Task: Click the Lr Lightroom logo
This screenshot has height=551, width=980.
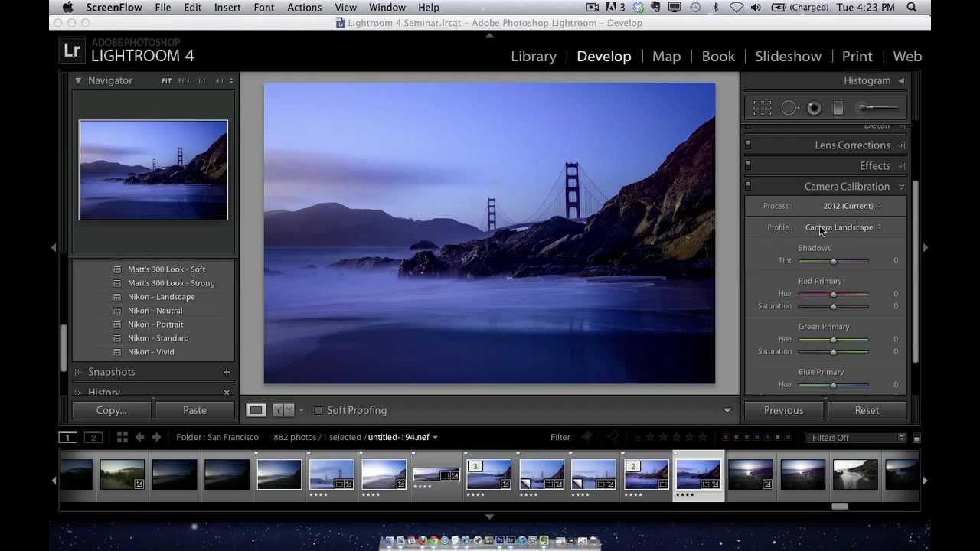Action: (x=72, y=51)
